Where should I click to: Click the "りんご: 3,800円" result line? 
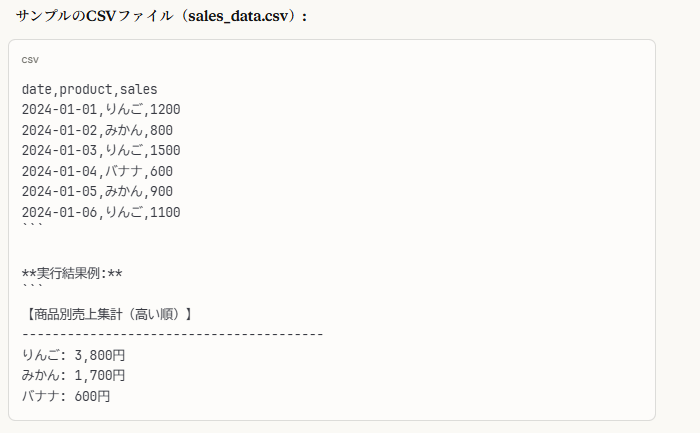coord(73,355)
